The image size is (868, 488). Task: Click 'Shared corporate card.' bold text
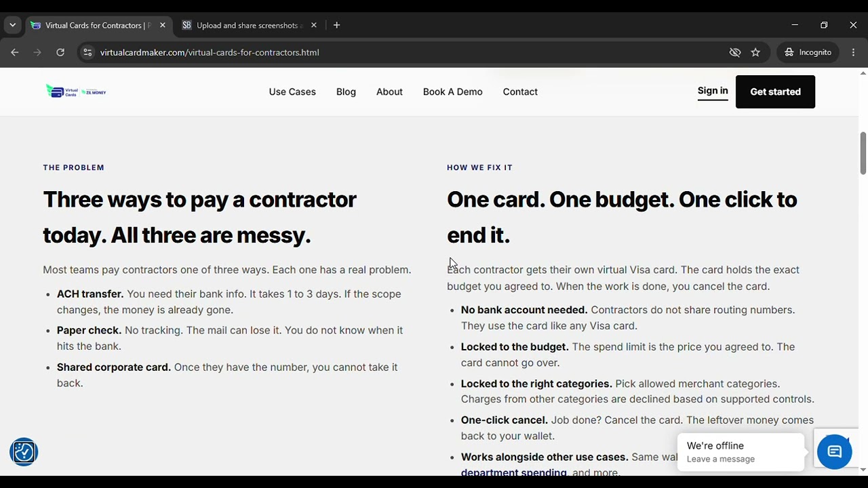114,367
